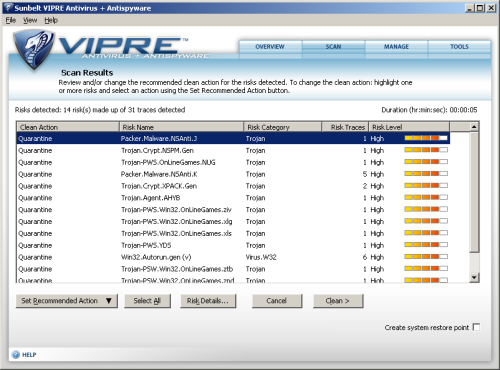Click Quarantine action for Trojan-PWS.YDS
This screenshot has height=370, width=500.
point(35,245)
